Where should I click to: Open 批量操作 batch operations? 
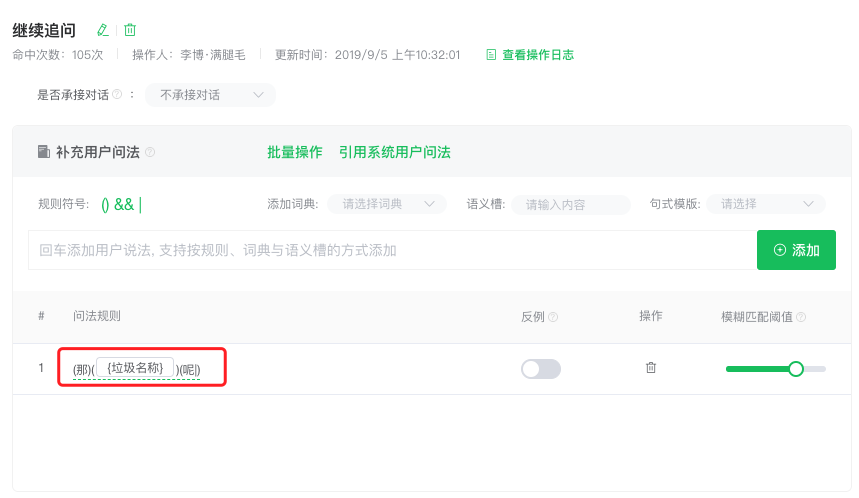click(295, 152)
